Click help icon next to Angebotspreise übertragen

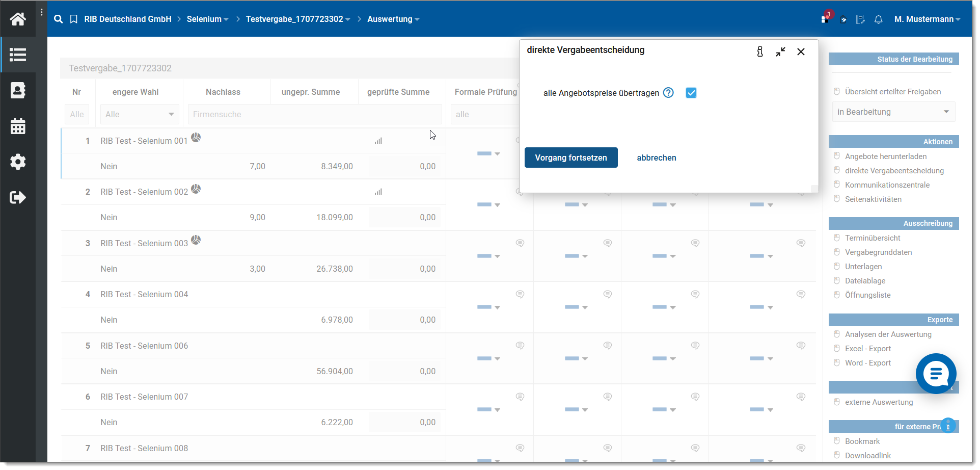click(668, 93)
